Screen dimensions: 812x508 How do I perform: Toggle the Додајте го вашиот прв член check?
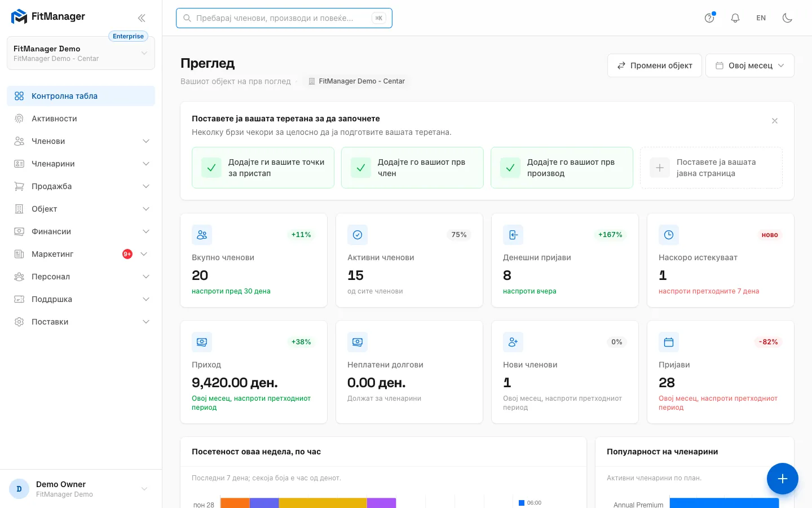(x=361, y=168)
